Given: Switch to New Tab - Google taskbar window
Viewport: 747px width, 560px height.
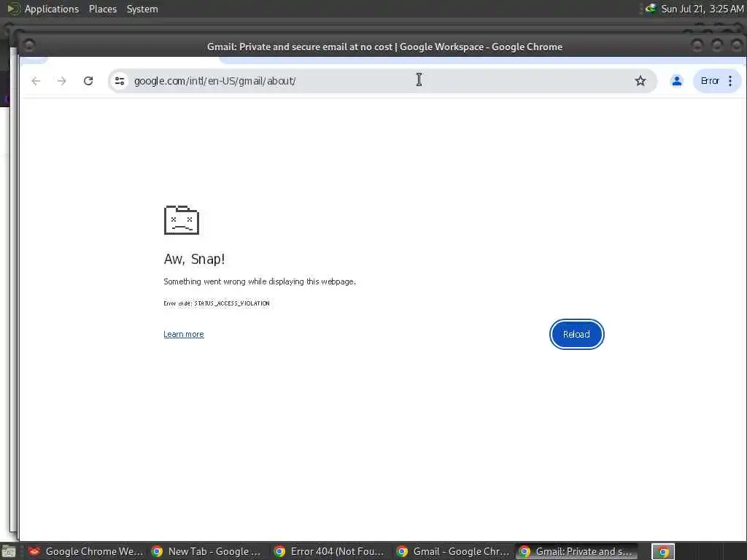Looking at the screenshot, I should [206, 551].
